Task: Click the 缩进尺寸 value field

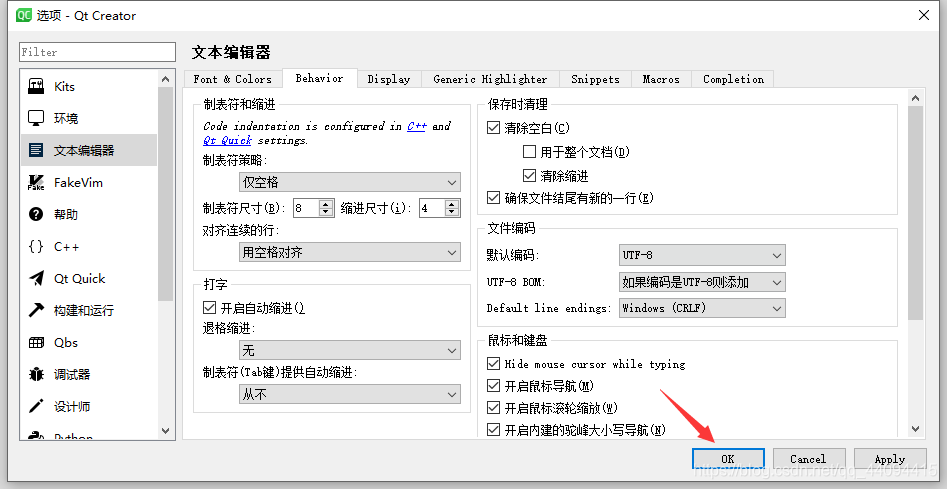Action: tap(432, 208)
